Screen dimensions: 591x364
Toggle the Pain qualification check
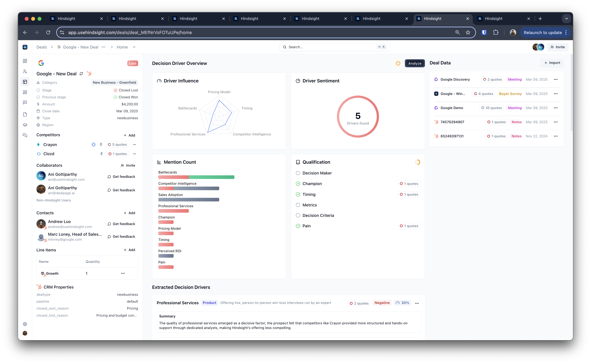pyautogui.click(x=298, y=226)
